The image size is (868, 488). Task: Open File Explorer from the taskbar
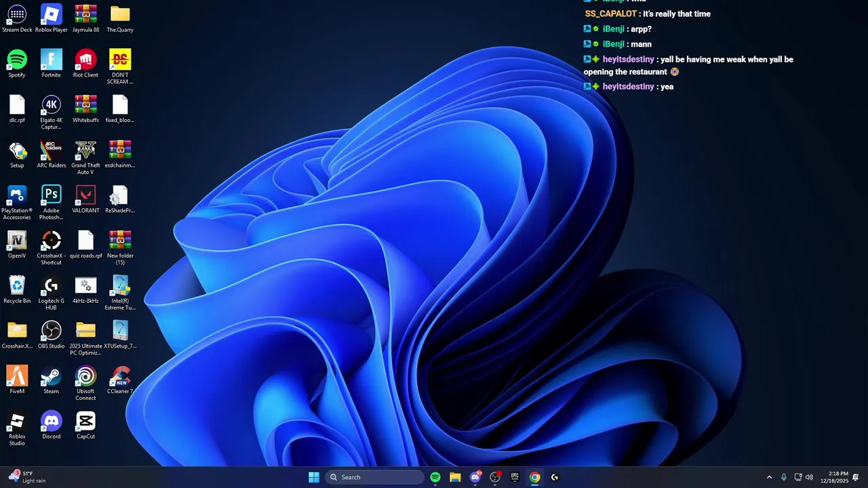(455, 477)
